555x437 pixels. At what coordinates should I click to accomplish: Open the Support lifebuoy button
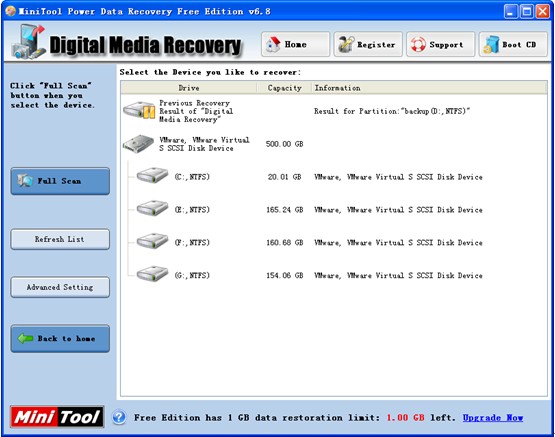click(x=441, y=44)
